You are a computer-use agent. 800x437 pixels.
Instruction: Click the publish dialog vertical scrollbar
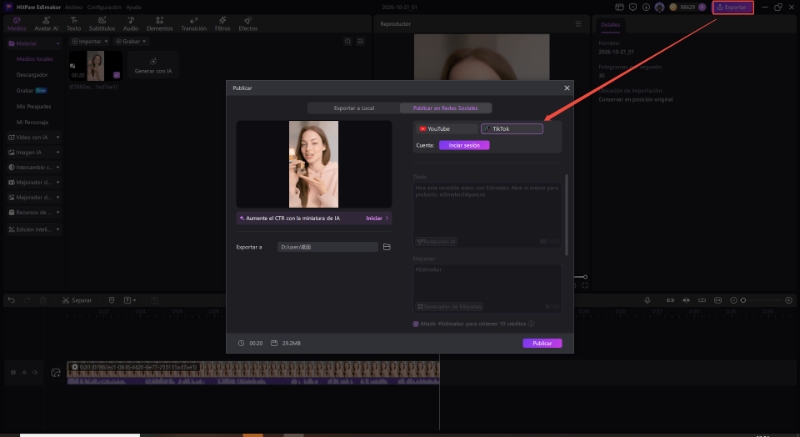(566, 214)
